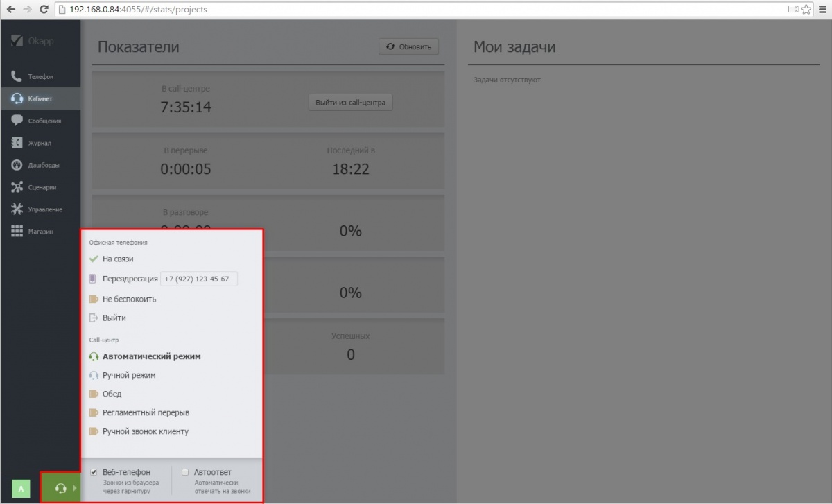Screen dimensions: 832x504
Task: Select Автоматический режим call-center mode
Action: 151,356
